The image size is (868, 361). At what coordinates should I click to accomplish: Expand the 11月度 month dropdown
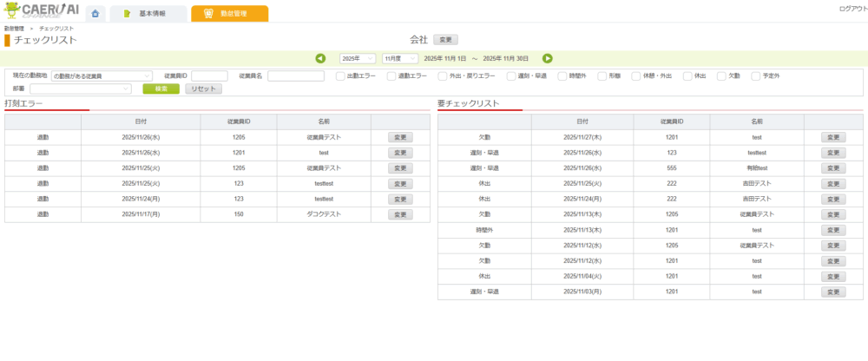coord(399,58)
